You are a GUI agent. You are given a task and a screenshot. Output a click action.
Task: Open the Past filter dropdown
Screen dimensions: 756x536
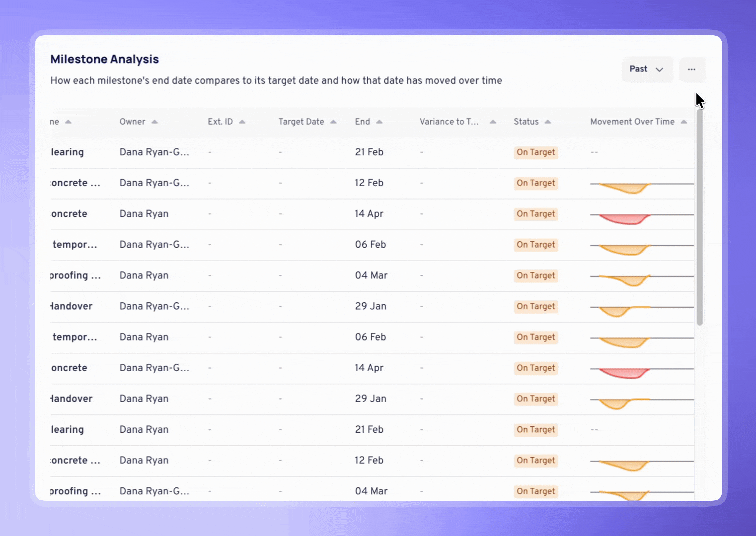point(647,69)
